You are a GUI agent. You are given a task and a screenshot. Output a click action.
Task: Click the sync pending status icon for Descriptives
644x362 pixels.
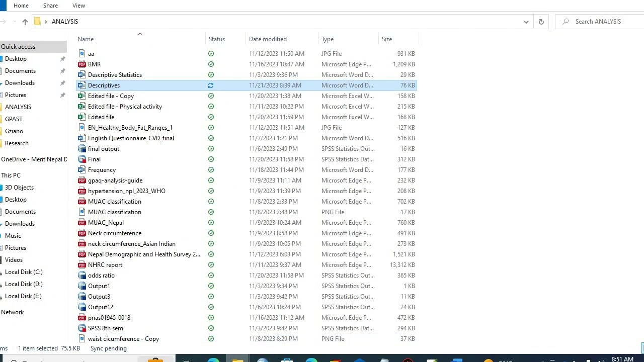click(x=211, y=85)
